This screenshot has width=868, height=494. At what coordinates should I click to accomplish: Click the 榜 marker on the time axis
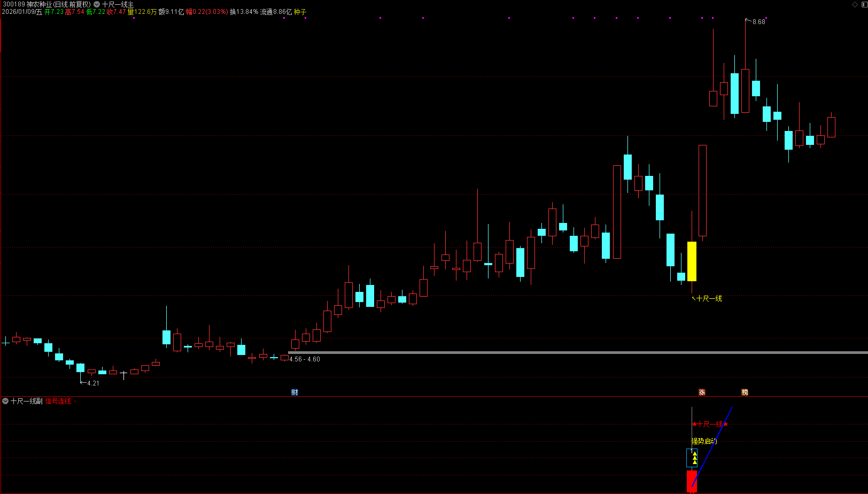point(745,392)
